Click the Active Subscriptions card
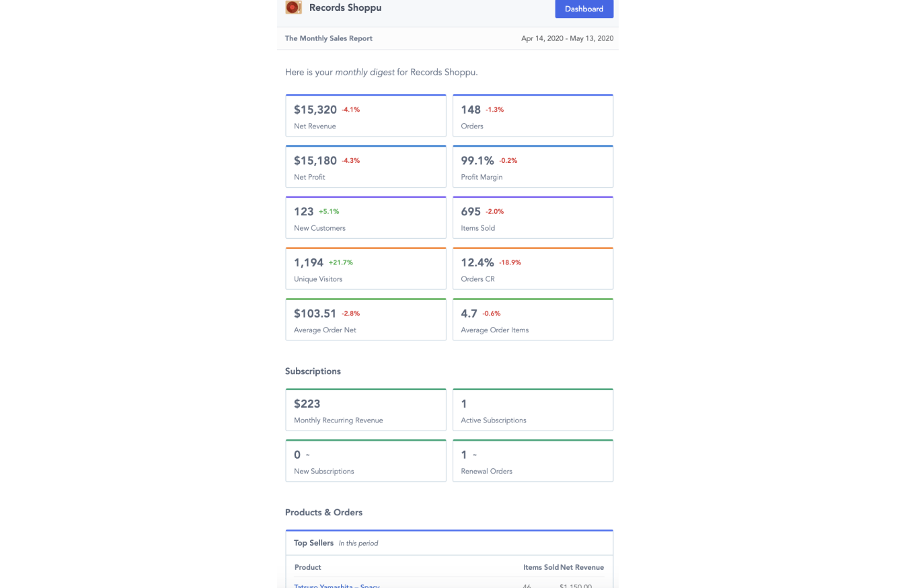 (533, 410)
